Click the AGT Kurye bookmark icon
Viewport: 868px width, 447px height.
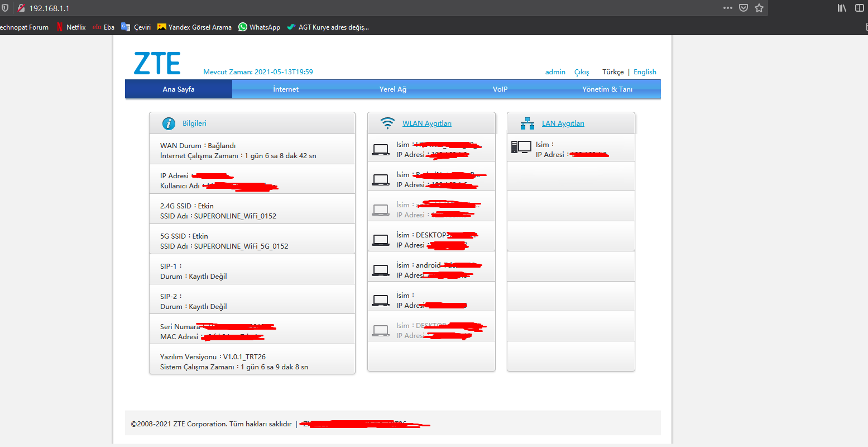pyautogui.click(x=291, y=27)
